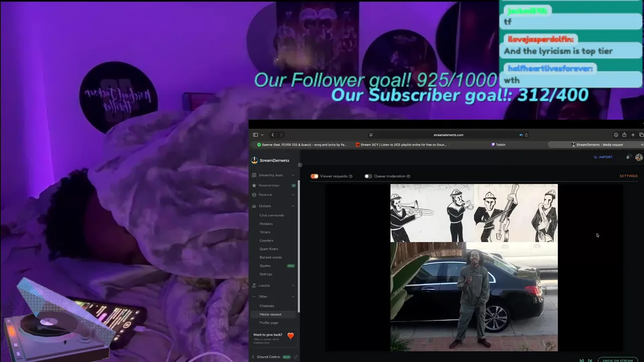Open a new tab with plus icon
The image size is (644, 362).
tap(633, 135)
